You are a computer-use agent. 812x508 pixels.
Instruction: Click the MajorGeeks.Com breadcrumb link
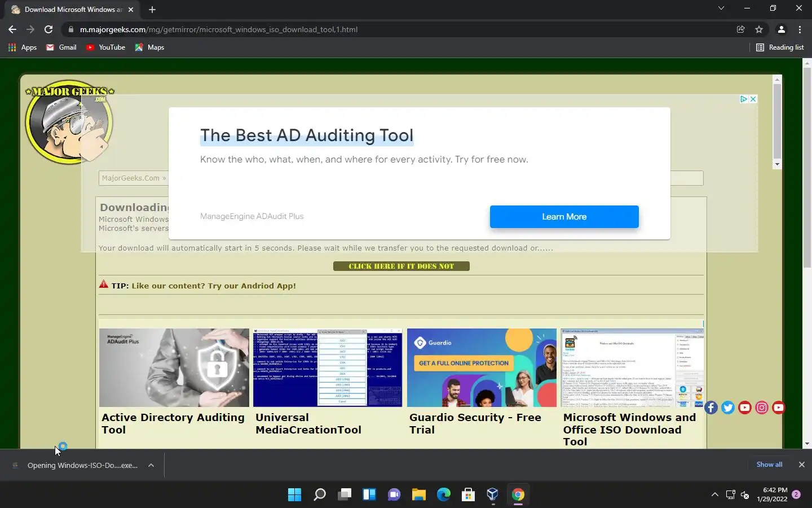click(x=131, y=178)
